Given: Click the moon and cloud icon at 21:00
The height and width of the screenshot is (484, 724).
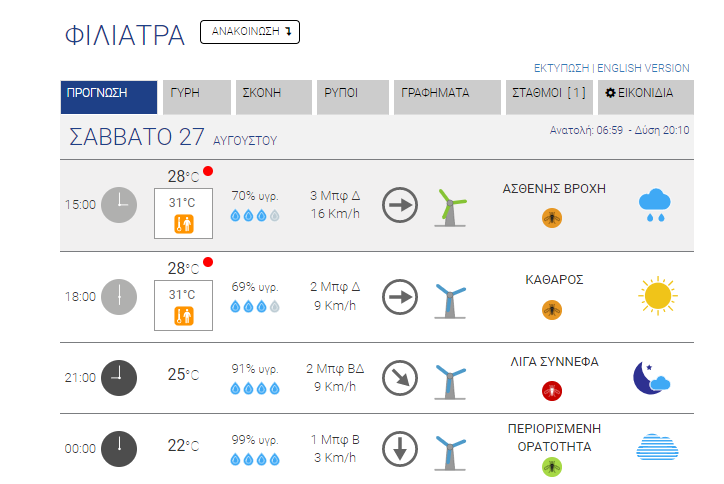Looking at the screenshot, I should [652, 378].
